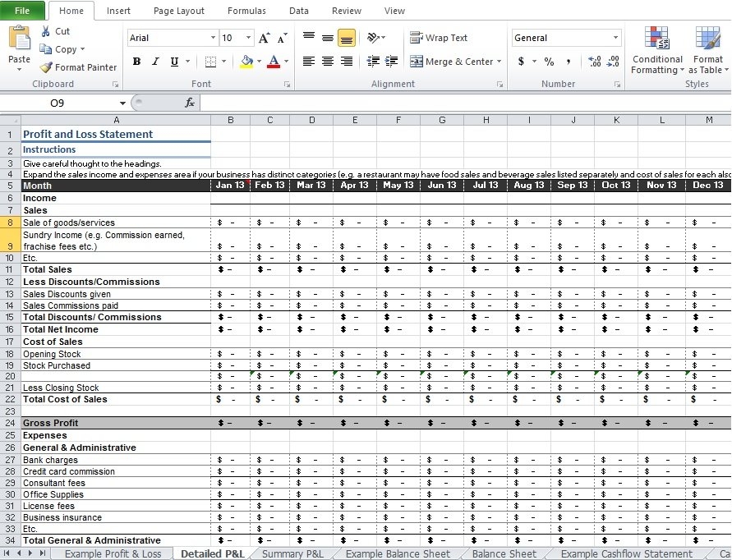Open the Summary P&L sheet tab
This screenshot has width=732, height=560.
click(292, 553)
